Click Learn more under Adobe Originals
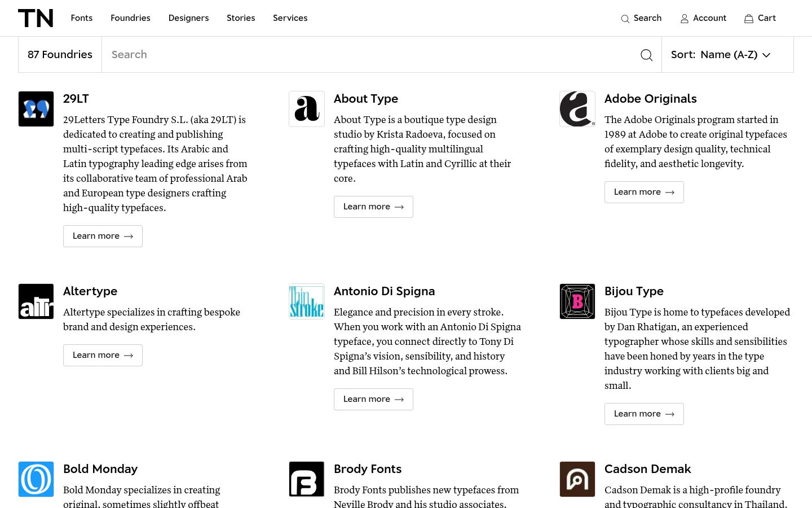 (644, 192)
